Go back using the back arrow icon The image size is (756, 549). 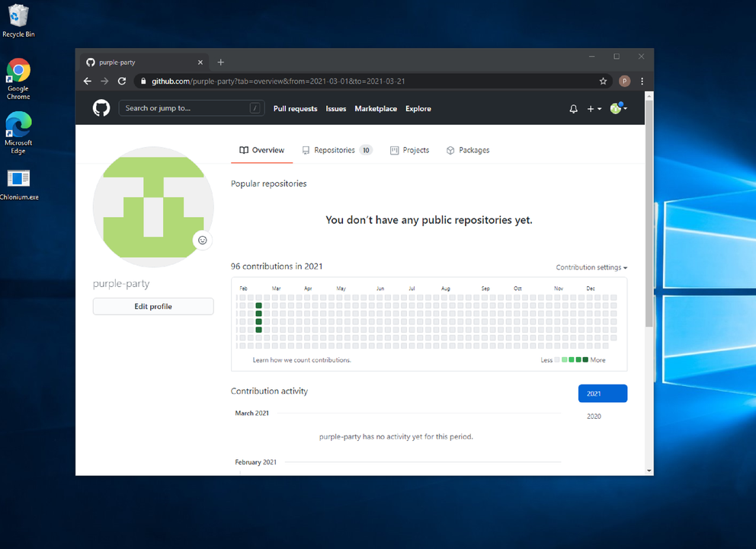tap(87, 81)
